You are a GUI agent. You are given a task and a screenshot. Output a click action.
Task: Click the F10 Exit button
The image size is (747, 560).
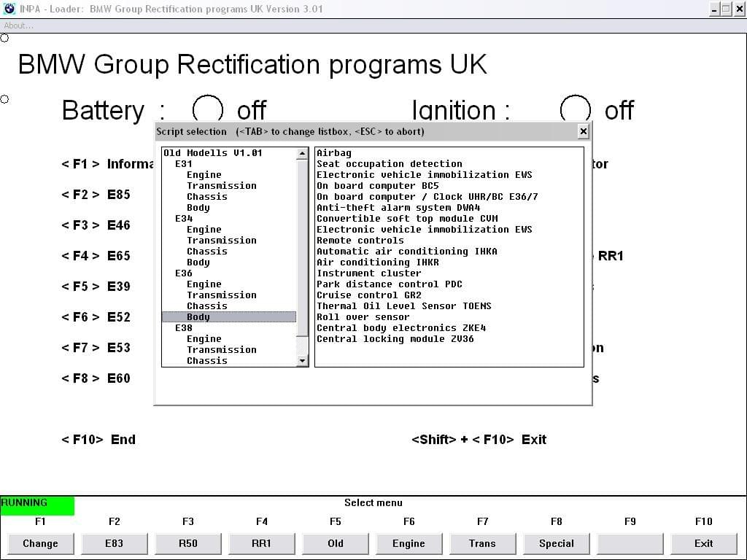(x=704, y=543)
